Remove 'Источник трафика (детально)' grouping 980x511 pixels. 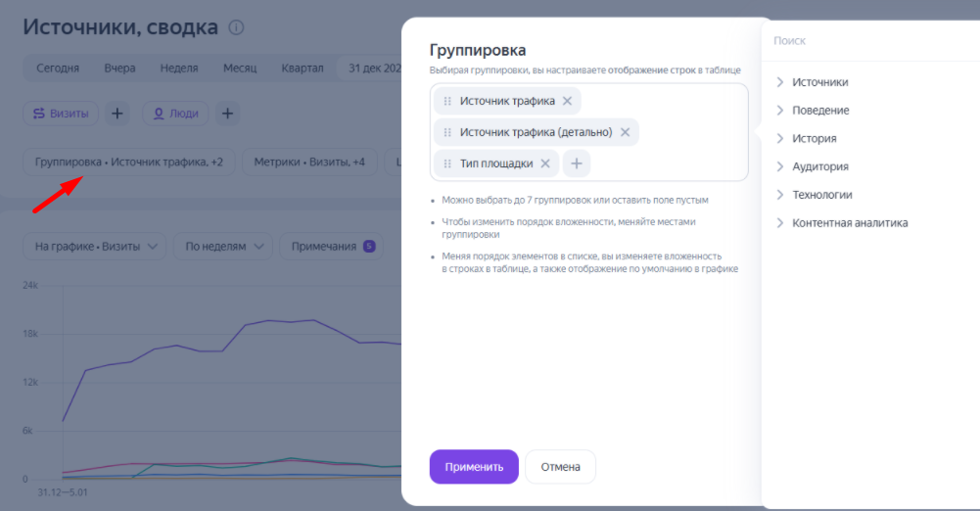click(x=625, y=132)
